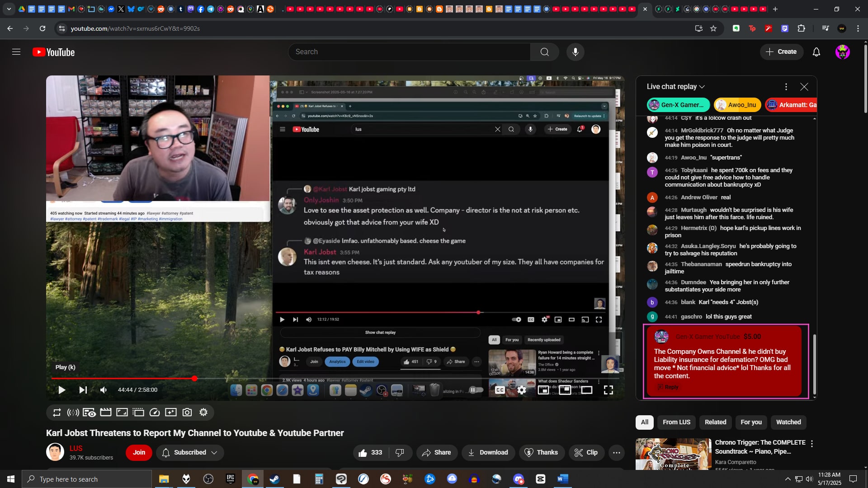Image resolution: width=868 pixels, height=488 pixels.
Task: Open the Chrome extensions puzzle icon
Action: pyautogui.click(x=801, y=28)
